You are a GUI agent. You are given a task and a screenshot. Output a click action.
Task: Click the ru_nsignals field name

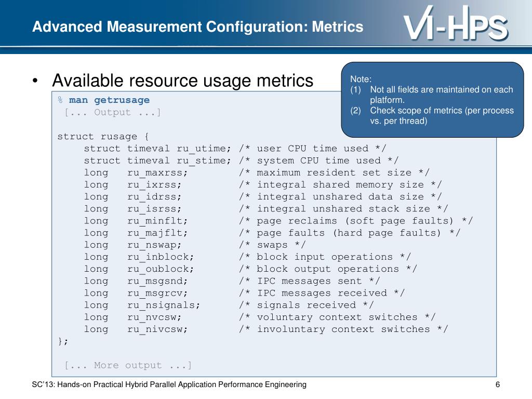pyautogui.click(x=164, y=305)
